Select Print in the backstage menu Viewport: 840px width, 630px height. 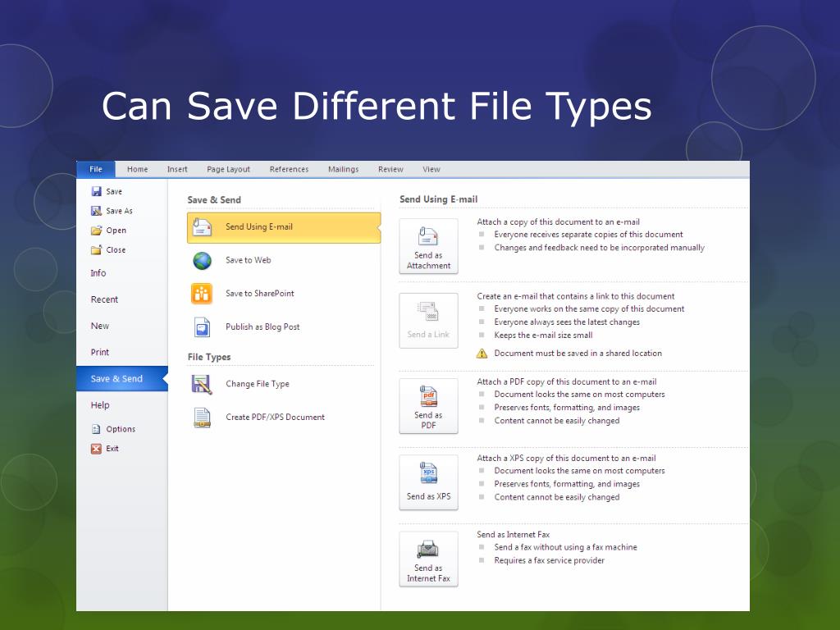100,353
